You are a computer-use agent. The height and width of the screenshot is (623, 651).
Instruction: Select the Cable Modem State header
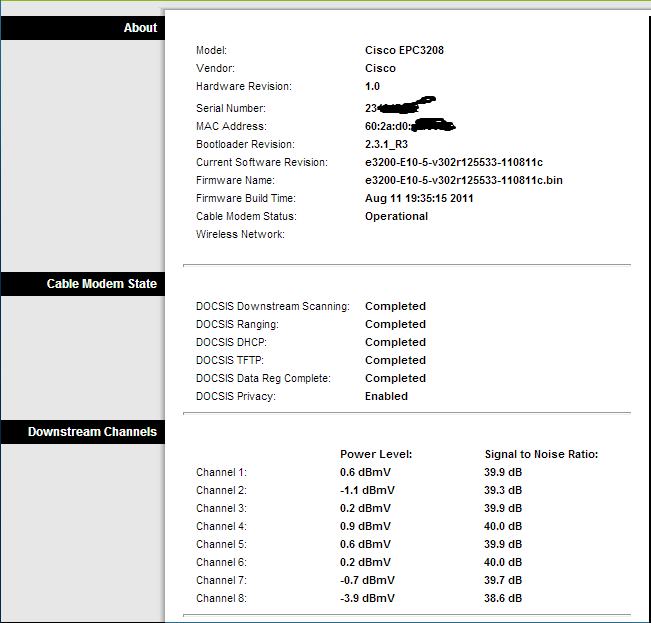(101, 284)
